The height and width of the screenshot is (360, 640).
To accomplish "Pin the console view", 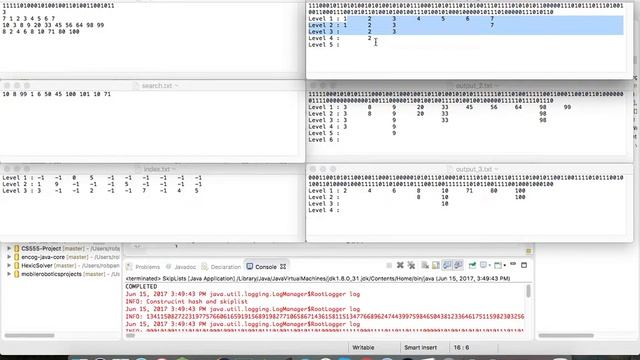I will (472, 265).
